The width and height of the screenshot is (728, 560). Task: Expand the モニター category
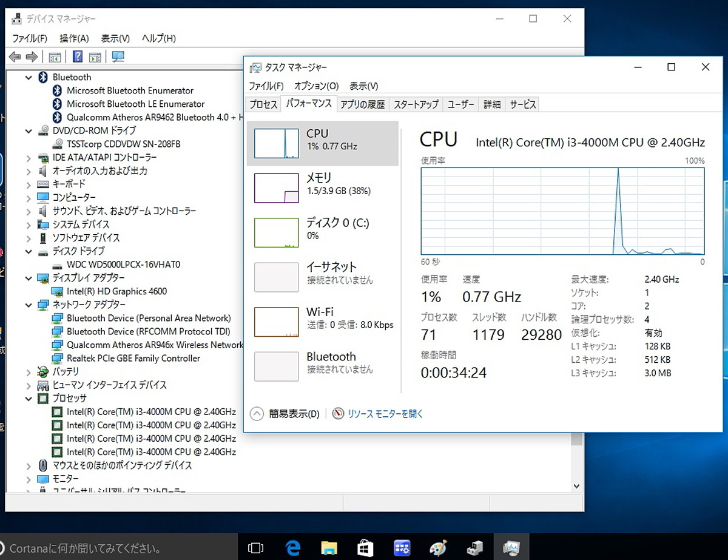[x=29, y=479]
